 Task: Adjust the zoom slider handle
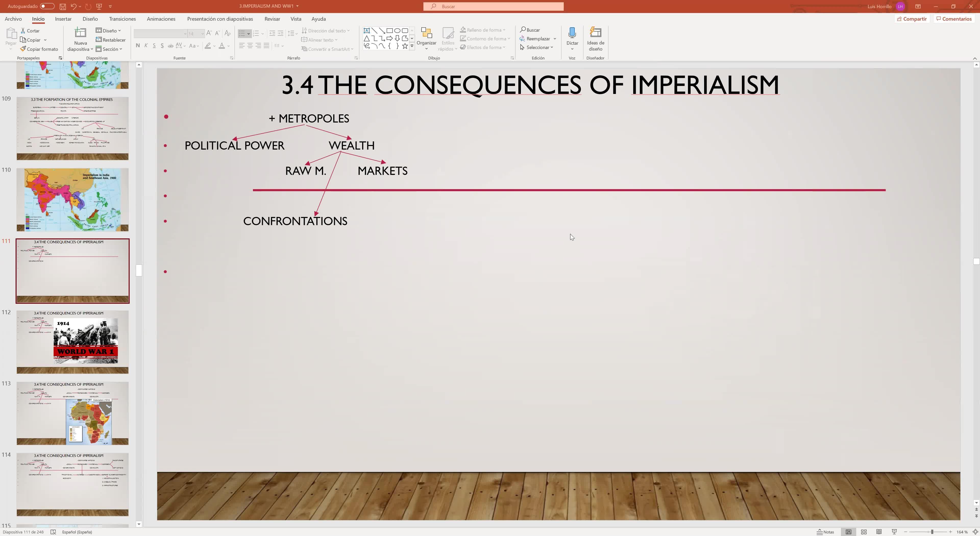point(932,532)
